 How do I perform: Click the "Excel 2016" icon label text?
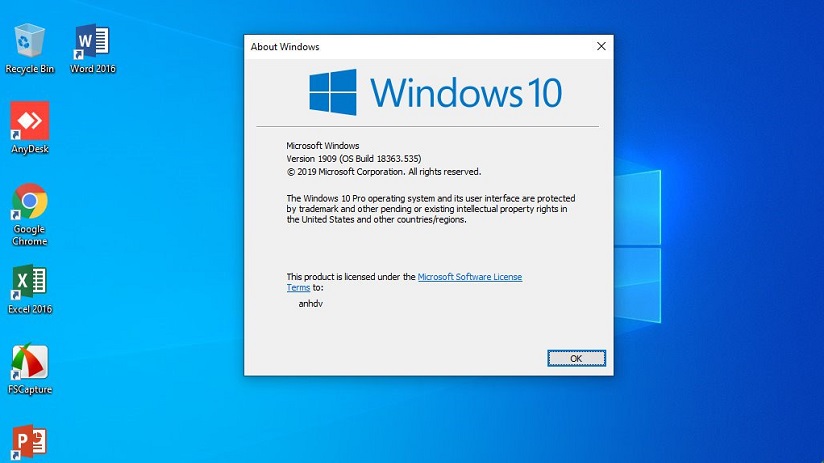pyautogui.click(x=29, y=310)
